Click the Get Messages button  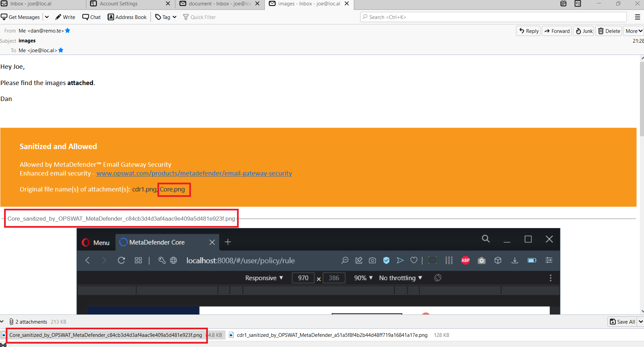[20, 17]
